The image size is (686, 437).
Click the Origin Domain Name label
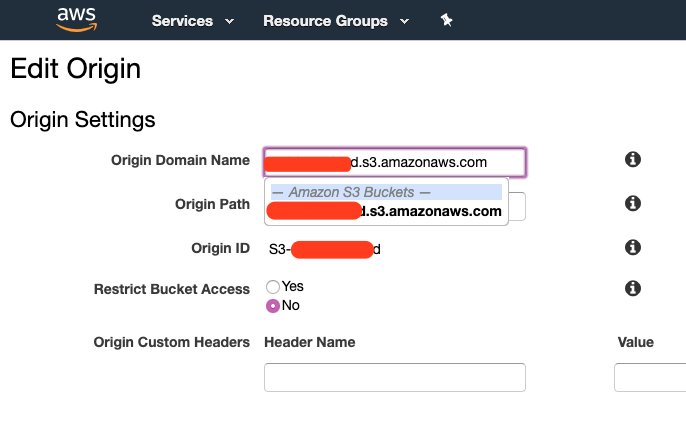(180, 160)
